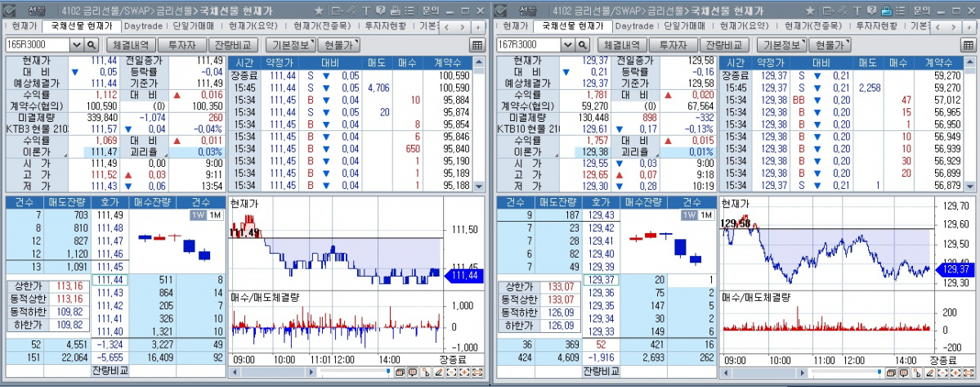Image resolution: width=980 pixels, height=387 pixels.
Task: Click the blue zoom slider handle under left chart
Action: pos(387,372)
